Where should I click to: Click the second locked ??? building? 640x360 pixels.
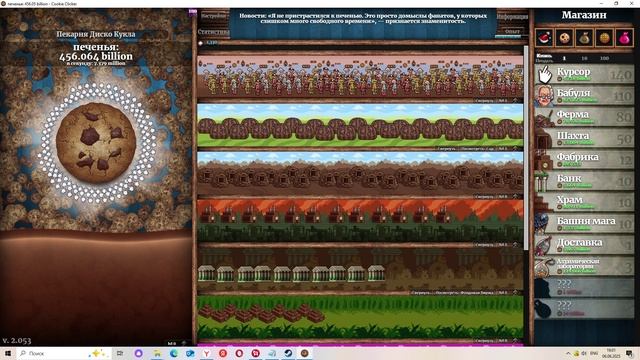click(x=584, y=309)
